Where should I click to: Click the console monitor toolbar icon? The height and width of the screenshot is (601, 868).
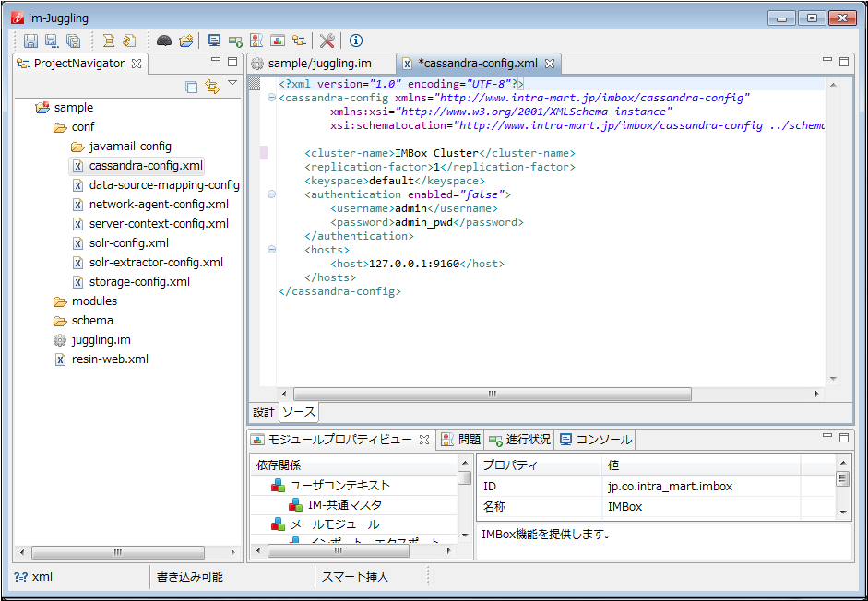click(x=214, y=41)
